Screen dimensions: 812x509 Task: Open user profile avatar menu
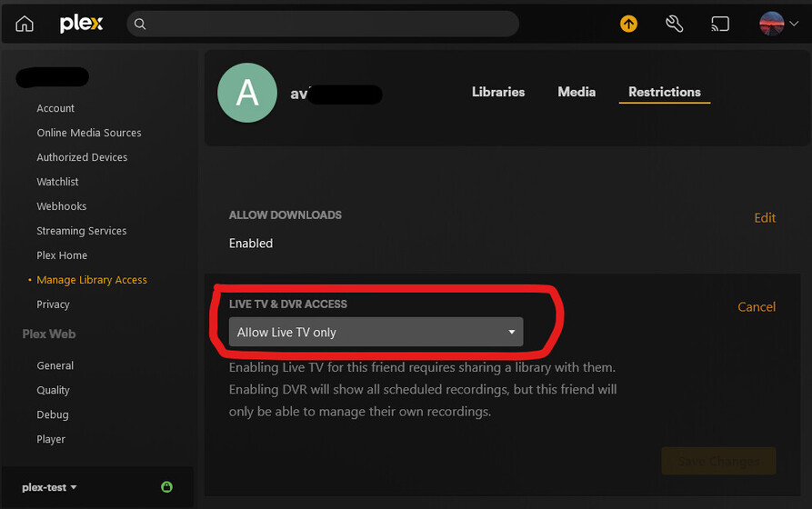click(x=778, y=24)
